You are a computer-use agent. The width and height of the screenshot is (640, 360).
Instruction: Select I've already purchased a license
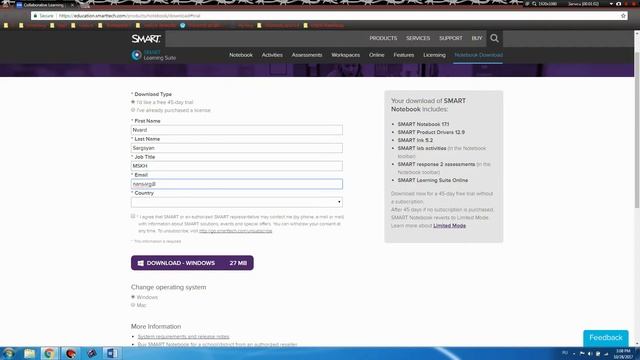pos(133,110)
